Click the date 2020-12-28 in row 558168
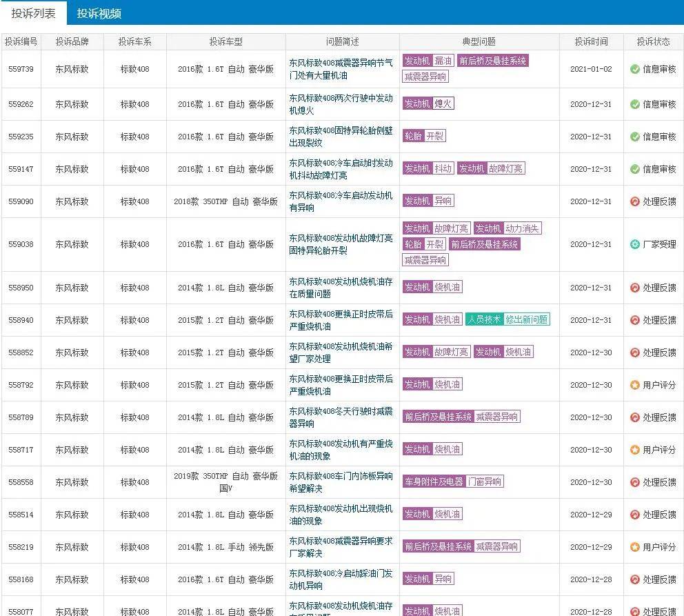This screenshot has height=616, width=684. tap(591, 580)
